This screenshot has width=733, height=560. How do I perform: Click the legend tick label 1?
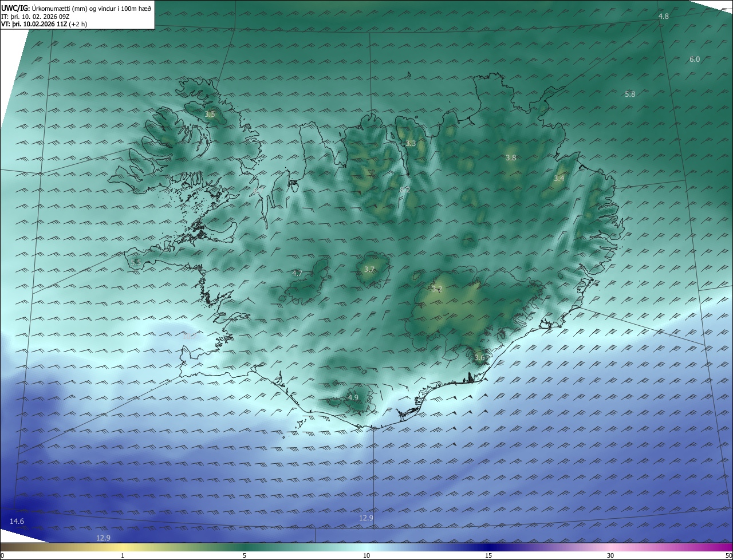(123, 555)
